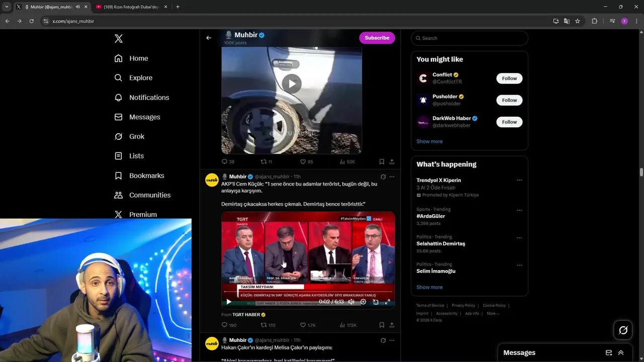Viewport: 644px width, 362px height.
Task: Open Grok in the sidebar
Action: pos(129,136)
